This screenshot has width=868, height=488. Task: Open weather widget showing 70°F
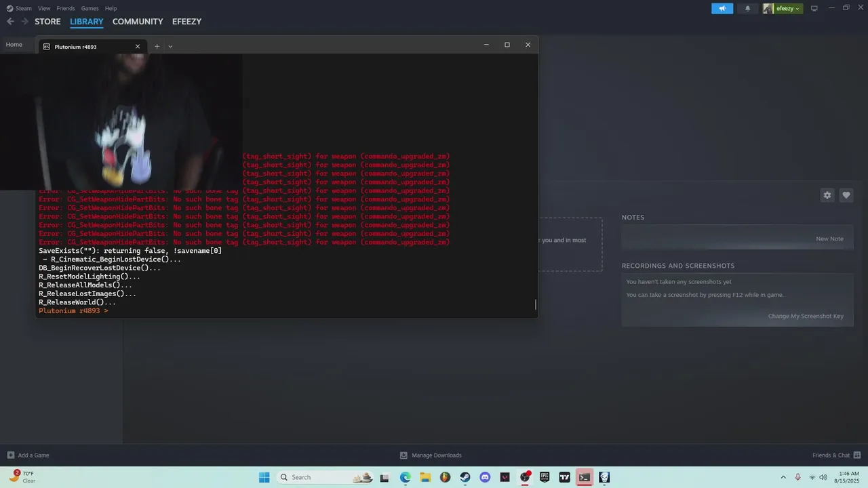tap(22, 477)
